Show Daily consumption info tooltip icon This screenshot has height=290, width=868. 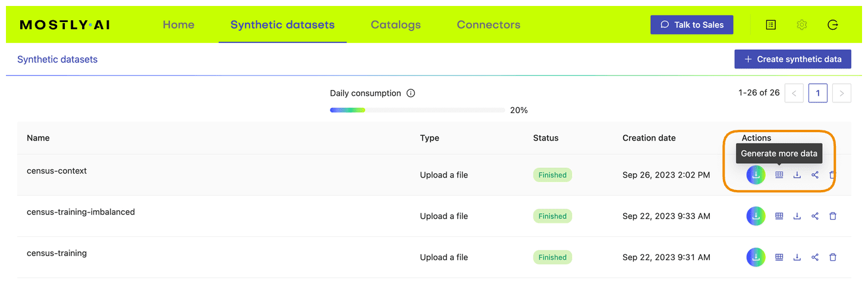(x=411, y=93)
